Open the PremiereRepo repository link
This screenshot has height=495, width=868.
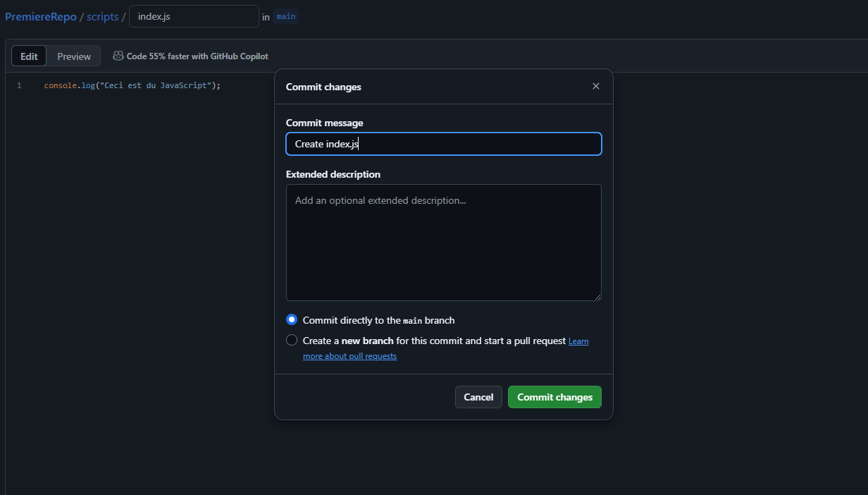click(x=39, y=16)
